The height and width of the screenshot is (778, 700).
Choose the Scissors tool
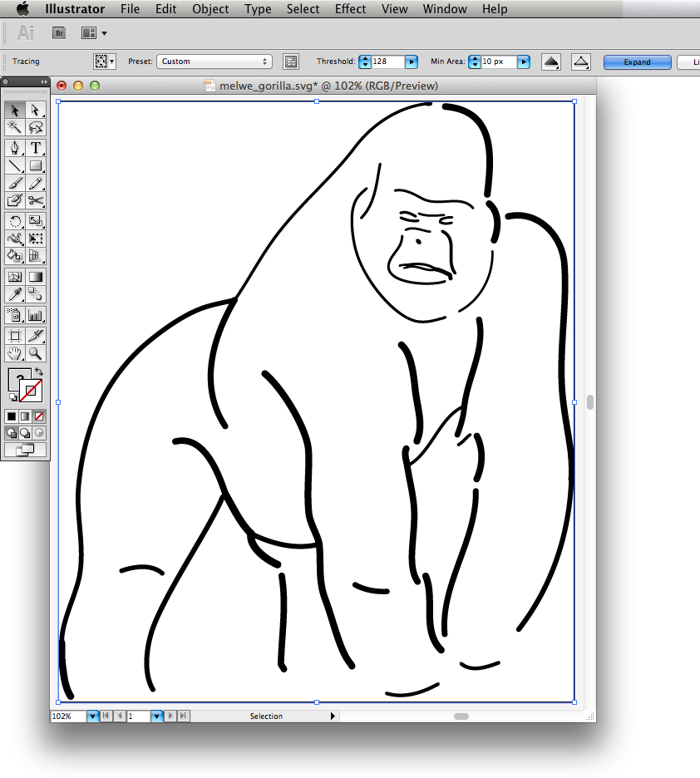click(36, 200)
